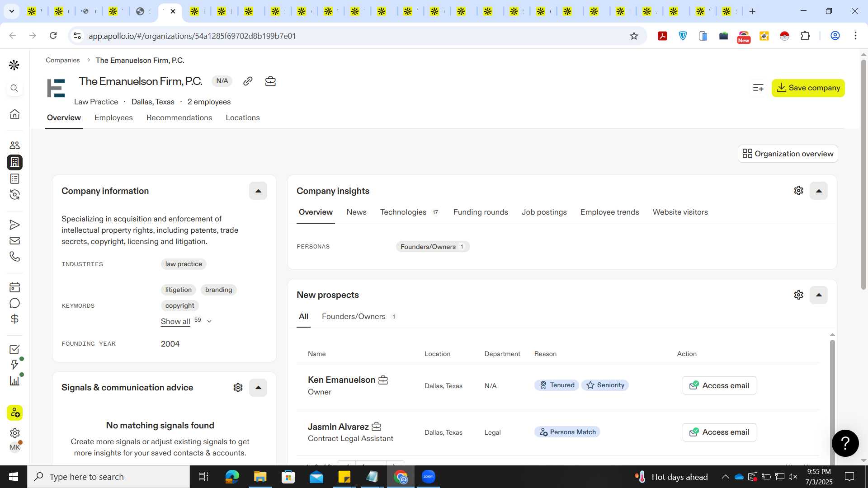The height and width of the screenshot is (488, 868).
Task: Open File Explorer from the taskbar
Action: tap(260, 477)
